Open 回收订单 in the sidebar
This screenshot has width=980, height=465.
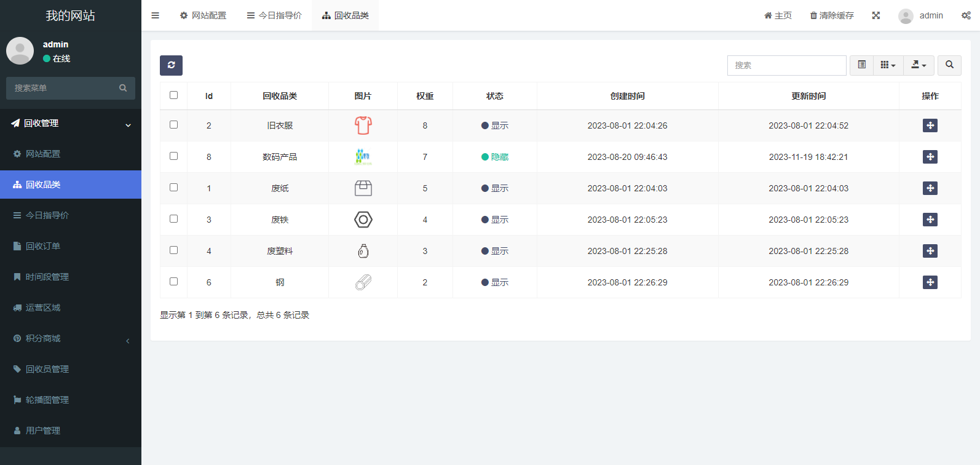tap(43, 246)
